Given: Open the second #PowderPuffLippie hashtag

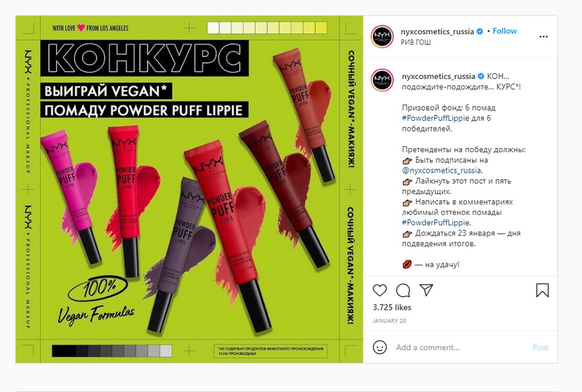Looking at the screenshot, I should click(x=436, y=223).
